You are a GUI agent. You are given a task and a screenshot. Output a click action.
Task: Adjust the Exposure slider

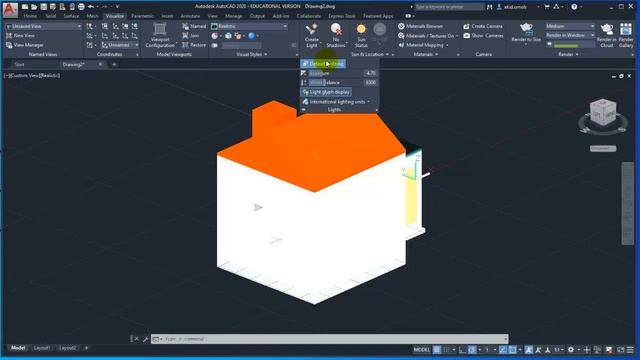(336, 73)
